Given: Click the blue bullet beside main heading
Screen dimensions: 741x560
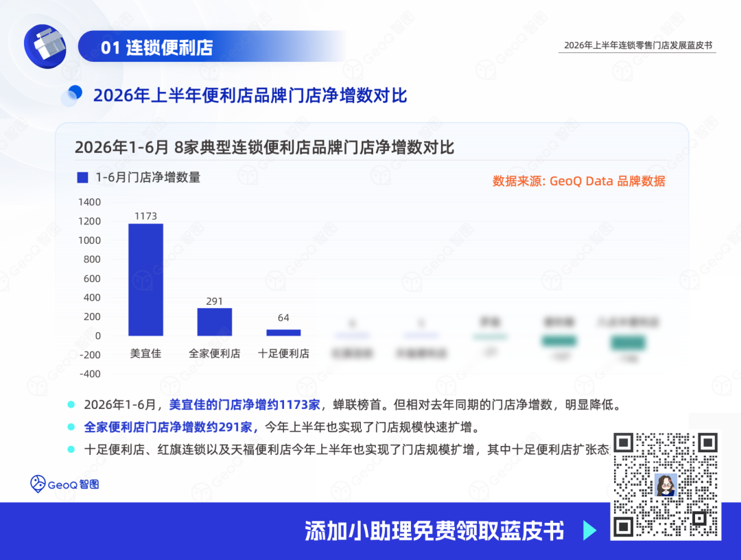Looking at the screenshot, I should [72, 95].
